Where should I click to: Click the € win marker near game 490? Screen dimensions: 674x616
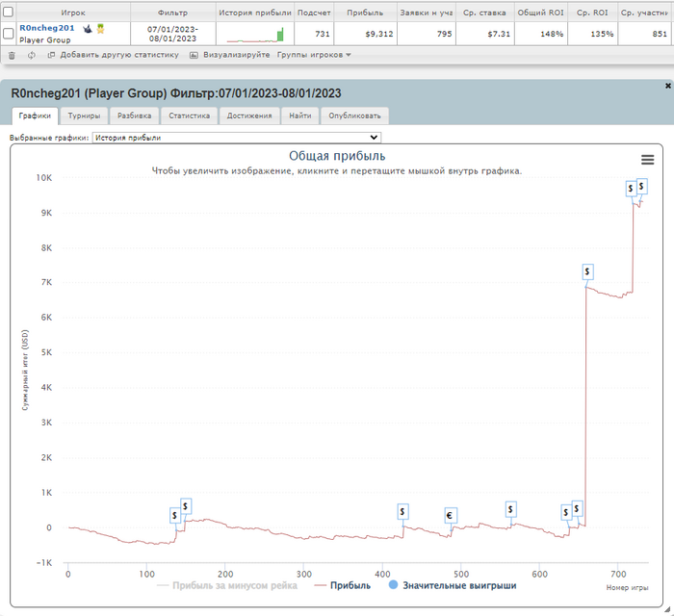pyautogui.click(x=450, y=515)
